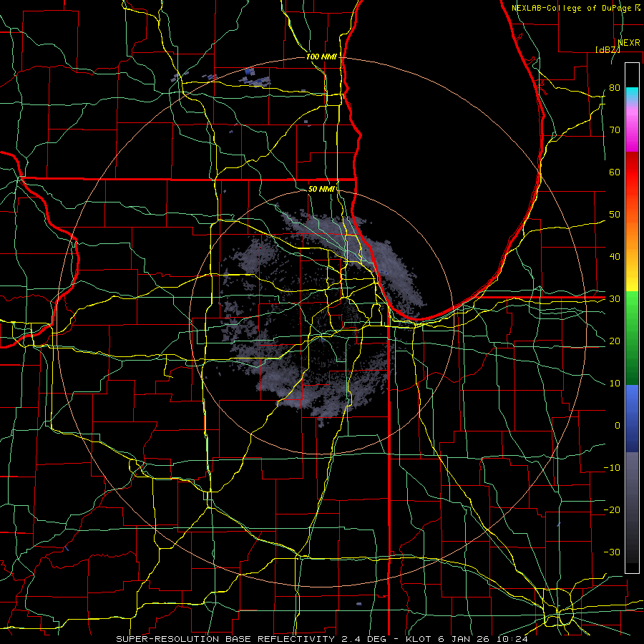Click the 70 value on the dBZ scale

(x=615, y=130)
